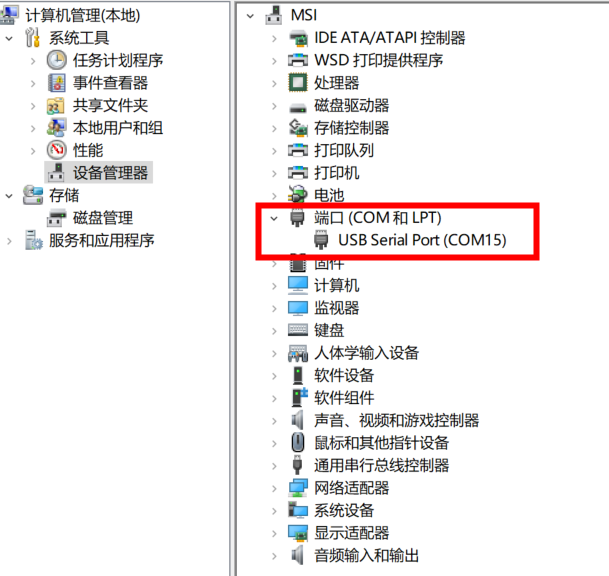
Task: Collapse the 系统工具 tree node
Action: pyautogui.click(x=9, y=38)
